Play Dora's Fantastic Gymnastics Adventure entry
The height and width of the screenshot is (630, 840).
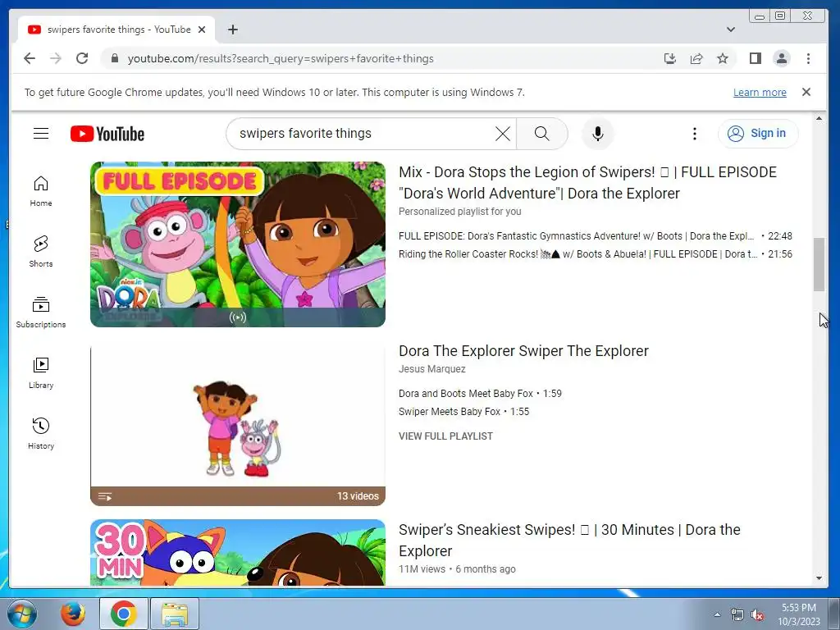(596, 235)
